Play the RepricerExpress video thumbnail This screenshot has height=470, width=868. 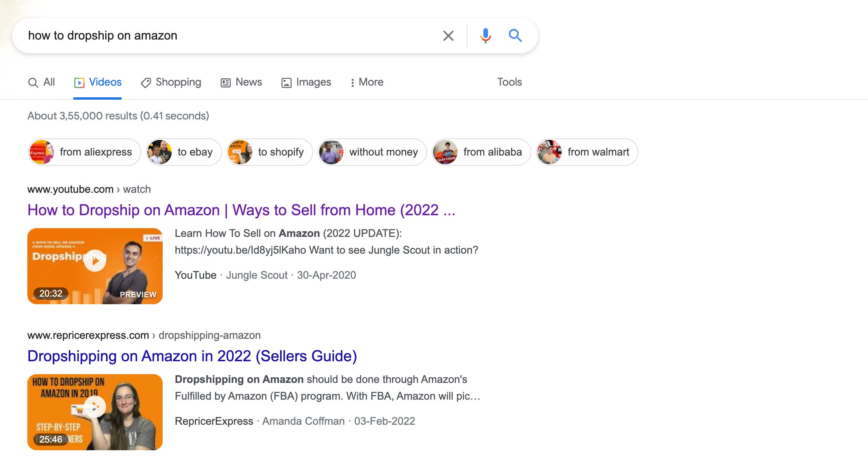(x=95, y=407)
